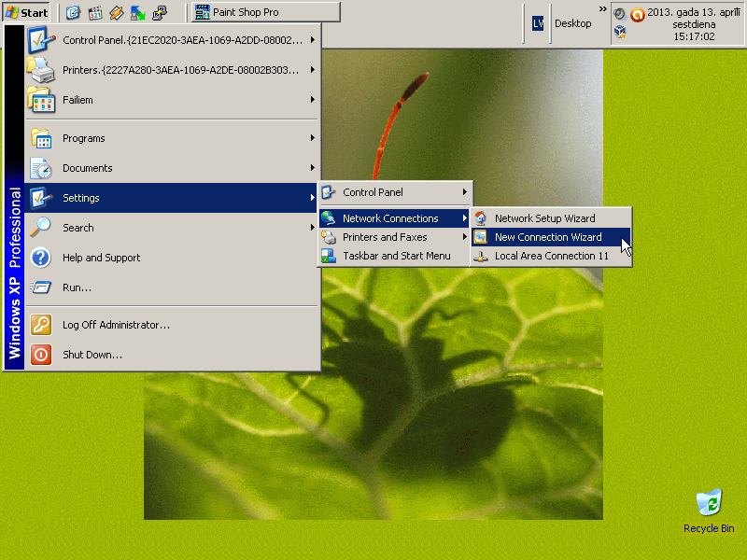Image resolution: width=747 pixels, height=560 pixels.
Task: Click the Control Panel icon in Settings submenu
Action: pos(329,192)
